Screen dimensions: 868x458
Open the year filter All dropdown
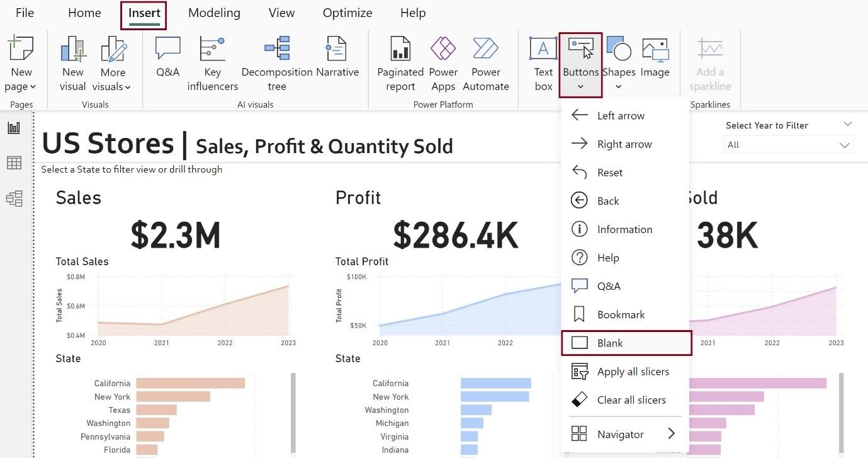pos(789,145)
